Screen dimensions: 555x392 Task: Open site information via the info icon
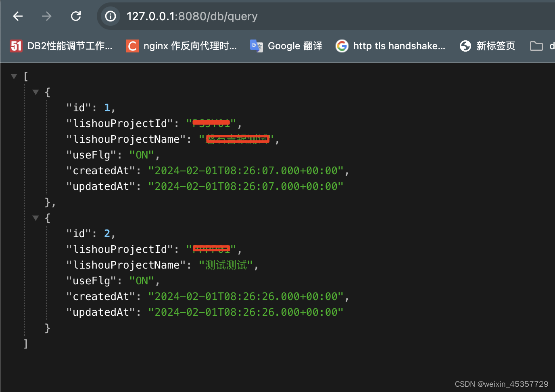110,16
